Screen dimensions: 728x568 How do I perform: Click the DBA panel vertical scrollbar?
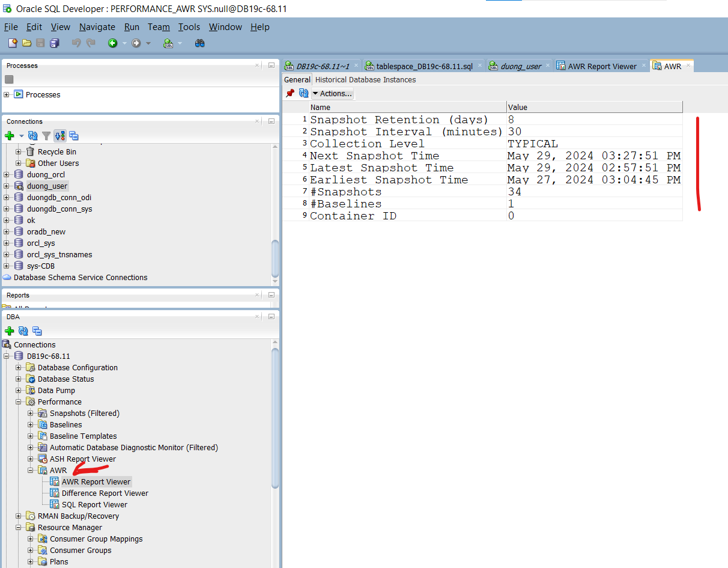[x=275, y=418]
